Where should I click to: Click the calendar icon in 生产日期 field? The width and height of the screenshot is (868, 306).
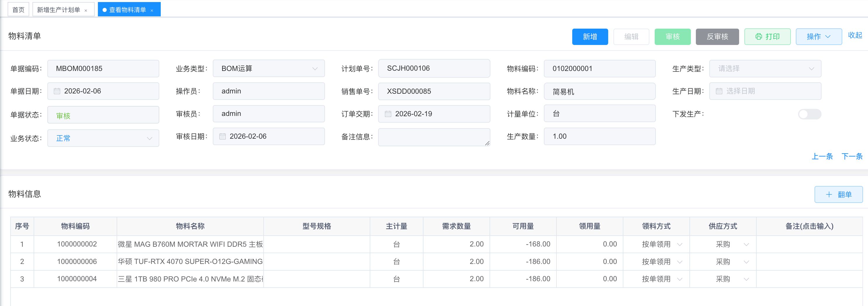click(x=719, y=91)
